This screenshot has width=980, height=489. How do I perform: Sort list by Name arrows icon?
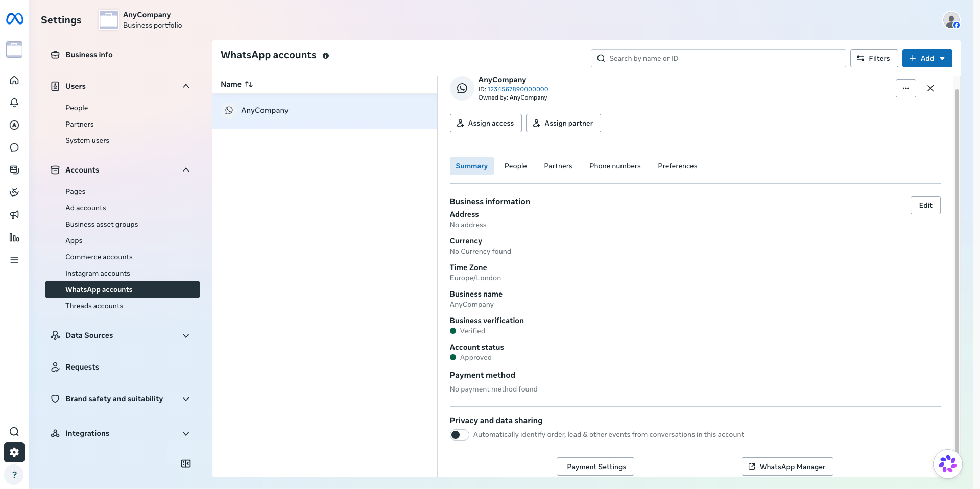click(x=249, y=84)
